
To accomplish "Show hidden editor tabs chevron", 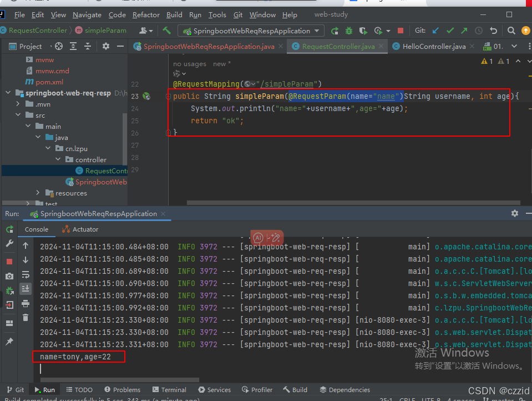I will 514,46.
